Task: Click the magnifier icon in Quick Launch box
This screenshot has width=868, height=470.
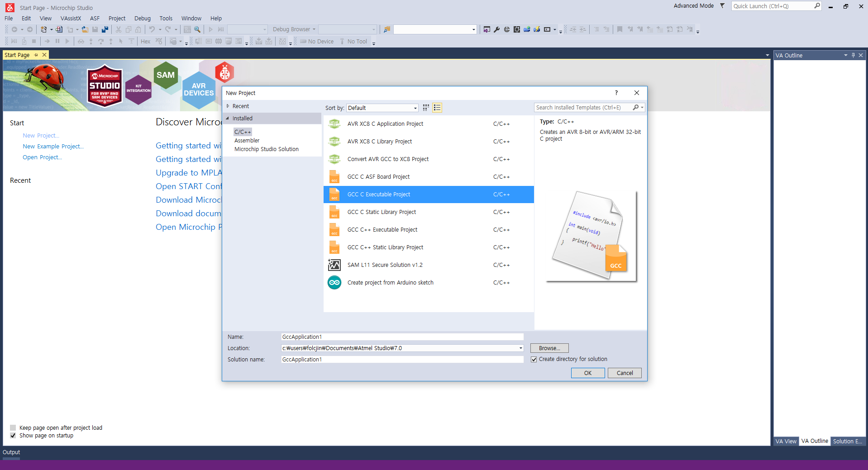Action: coord(817,6)
